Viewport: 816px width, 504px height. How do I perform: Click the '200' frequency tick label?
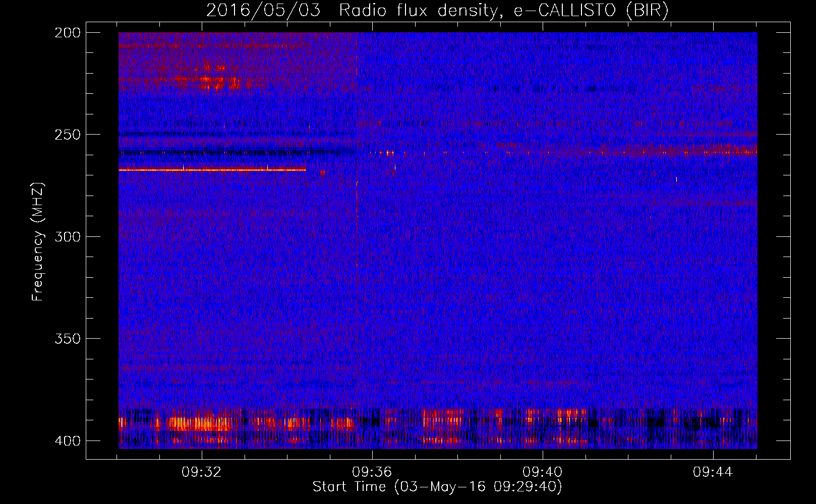[x=68, y=33]
